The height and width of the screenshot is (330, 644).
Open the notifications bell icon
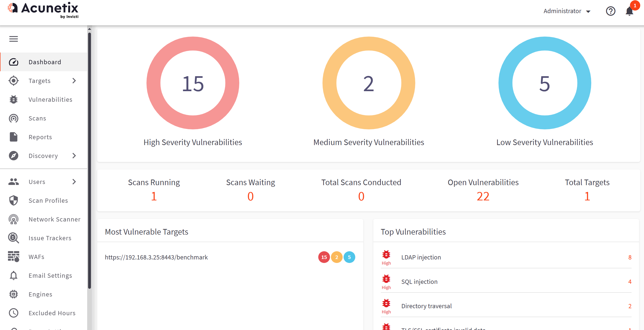pos(629,11)
